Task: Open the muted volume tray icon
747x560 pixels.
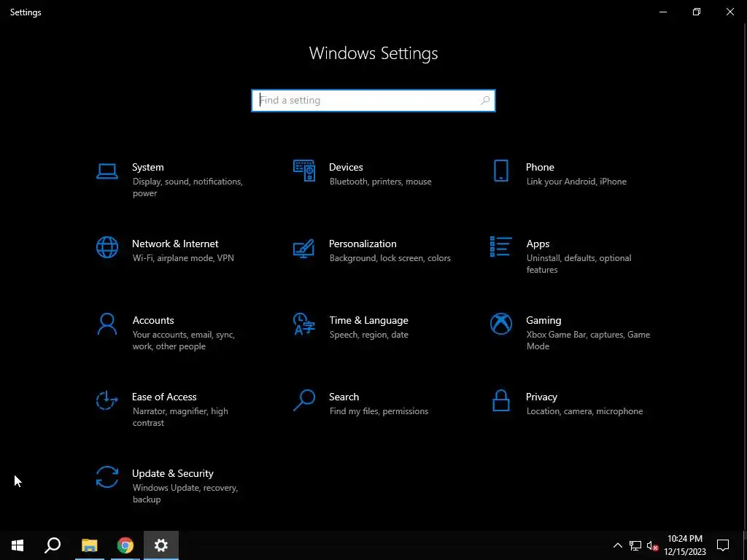Action: (x=653, y=545)
